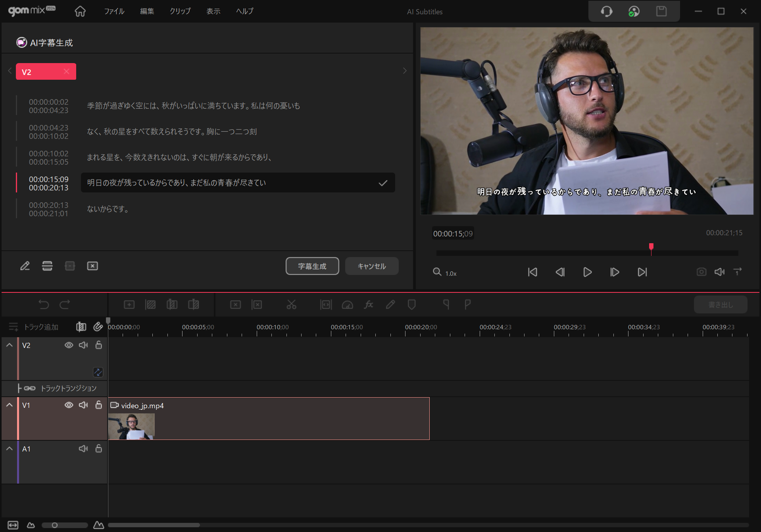Click the play button in preview
Screen dimensions: 761x532
(x=587, y=272)
